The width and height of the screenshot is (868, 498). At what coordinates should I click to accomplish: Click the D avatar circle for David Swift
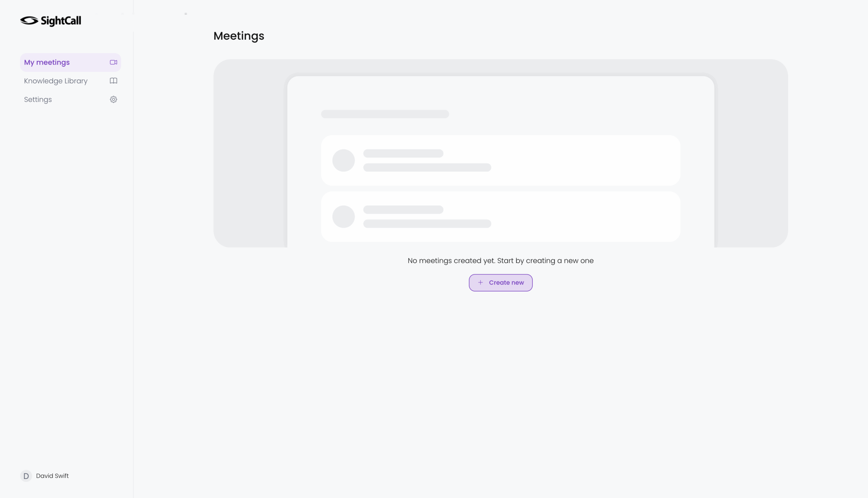(x=26, y=476)
